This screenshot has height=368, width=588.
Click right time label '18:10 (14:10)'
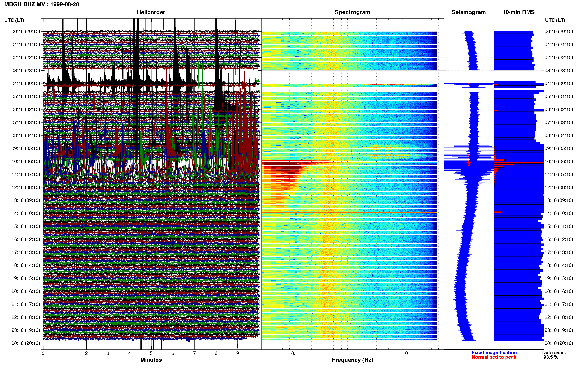click(x=559, y=265)
